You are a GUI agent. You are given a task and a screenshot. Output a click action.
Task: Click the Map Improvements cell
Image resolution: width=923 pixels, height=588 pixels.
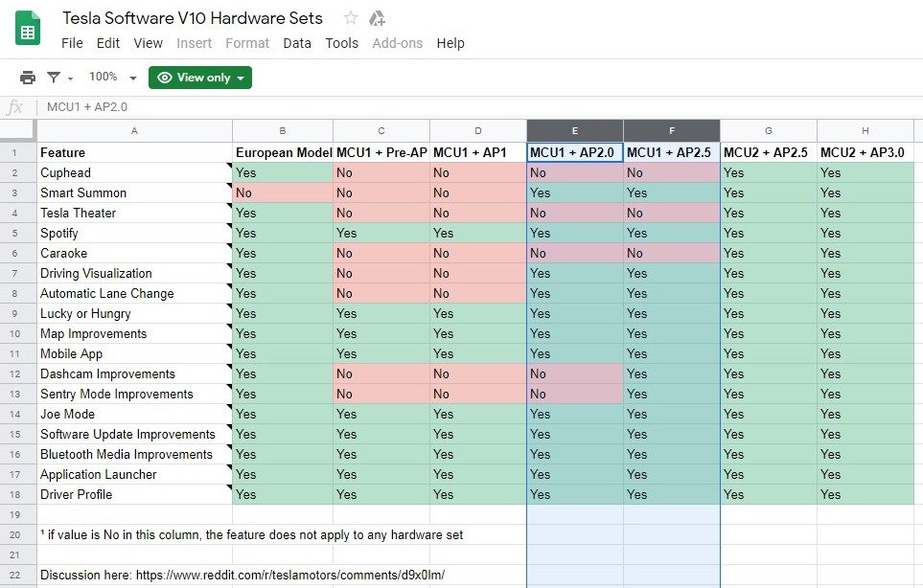pos(134,333)
